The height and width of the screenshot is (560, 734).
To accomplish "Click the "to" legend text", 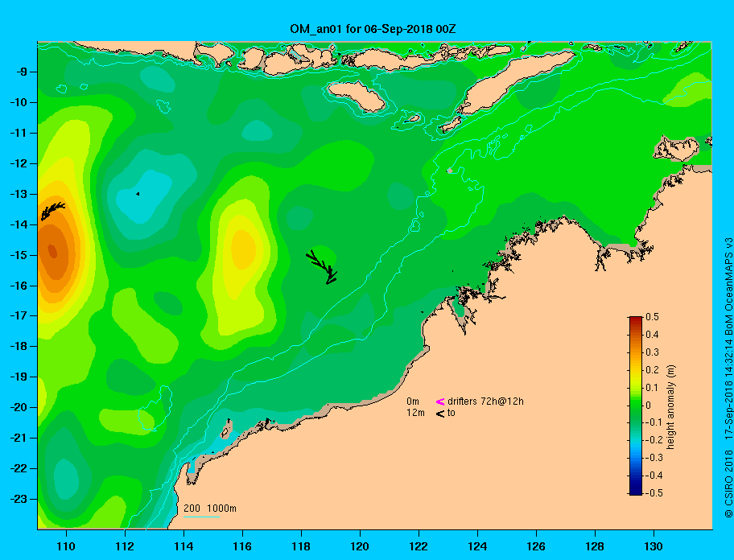I will pos(452,413).
